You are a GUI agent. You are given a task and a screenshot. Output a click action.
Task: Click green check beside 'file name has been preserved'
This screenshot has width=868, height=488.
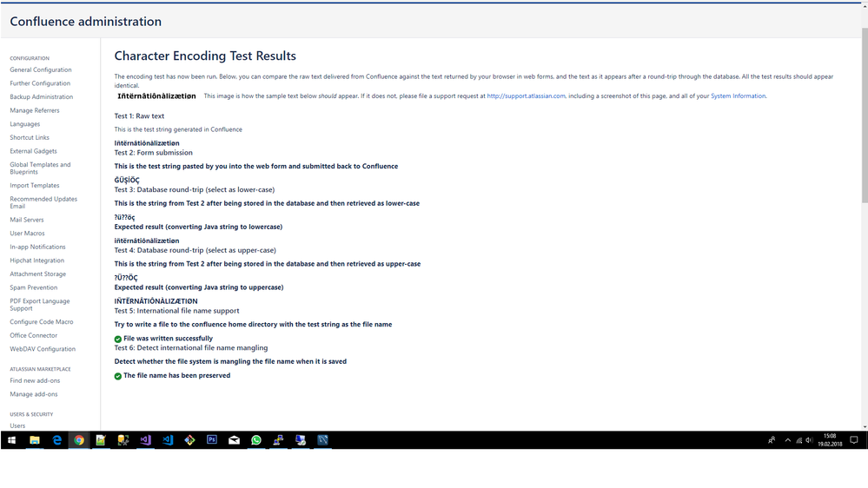pyautogui.click(x=118, y=376)
